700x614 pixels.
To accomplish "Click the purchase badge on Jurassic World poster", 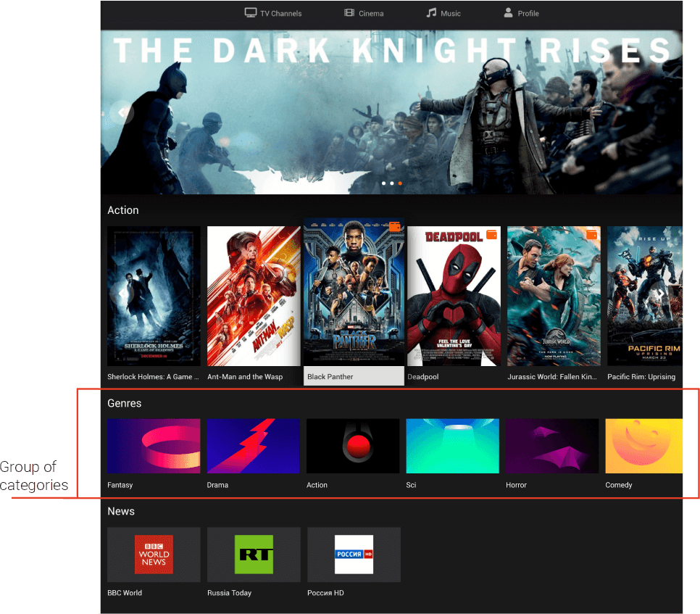I will (x=592, y=234).
